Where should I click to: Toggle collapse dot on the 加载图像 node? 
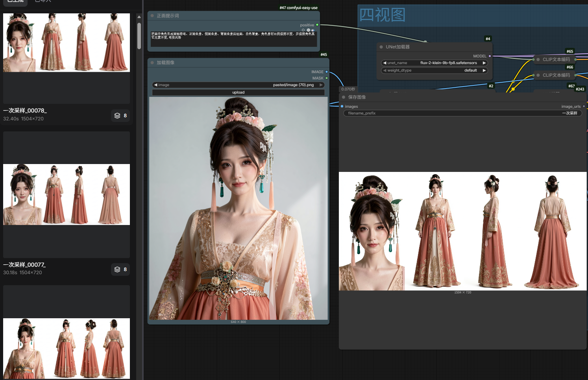[152, 63]
